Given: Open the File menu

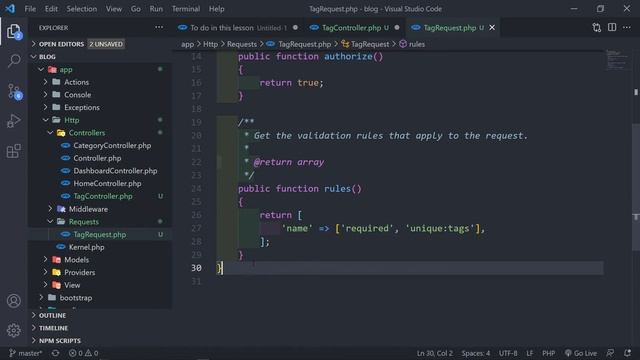Looking at the screenshot, I should click(x=30, y=9).
